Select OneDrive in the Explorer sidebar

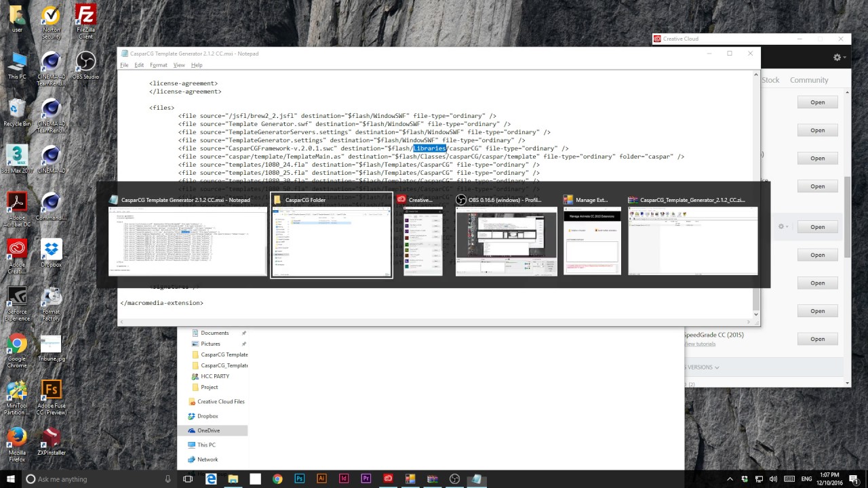208,430
